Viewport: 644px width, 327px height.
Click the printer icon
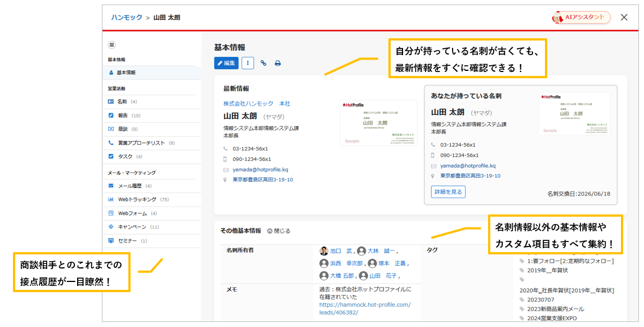(278, 63)
